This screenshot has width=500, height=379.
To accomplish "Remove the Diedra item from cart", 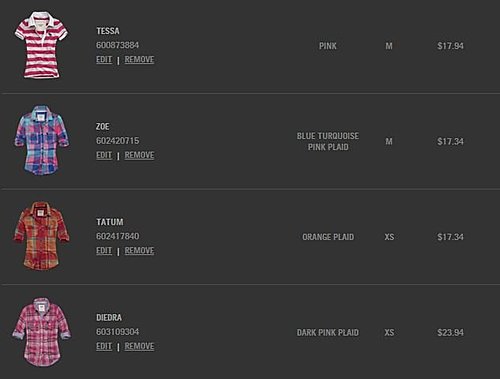I will [139, 346].
